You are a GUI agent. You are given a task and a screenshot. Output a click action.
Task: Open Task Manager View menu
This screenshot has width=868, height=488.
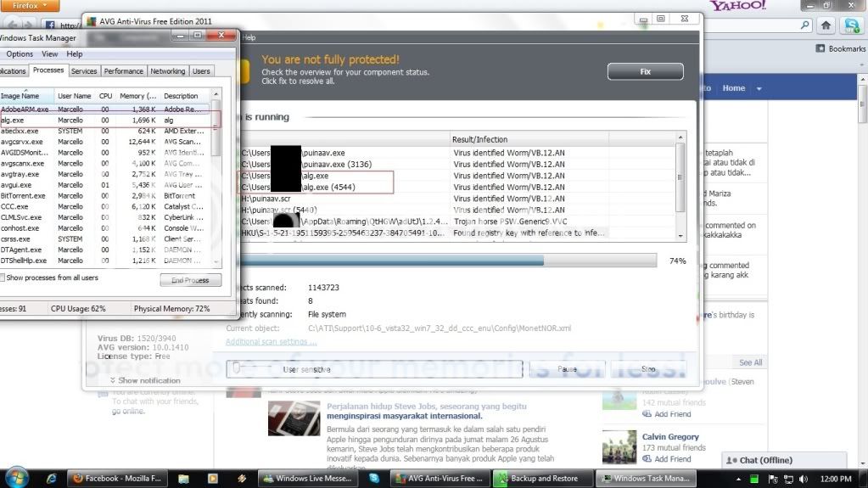pyautogui.click(x=49, y=53)
